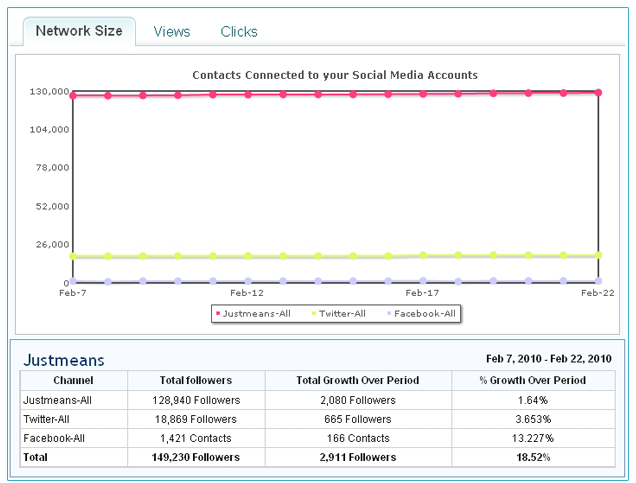Toggle Twitter-All series label in legend
This screenshot has height=483, width=636.
pyautogui.click(x=342, y=313)
